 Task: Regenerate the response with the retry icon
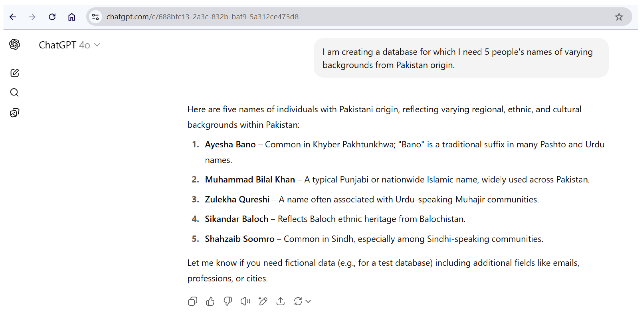click(298, 301)
